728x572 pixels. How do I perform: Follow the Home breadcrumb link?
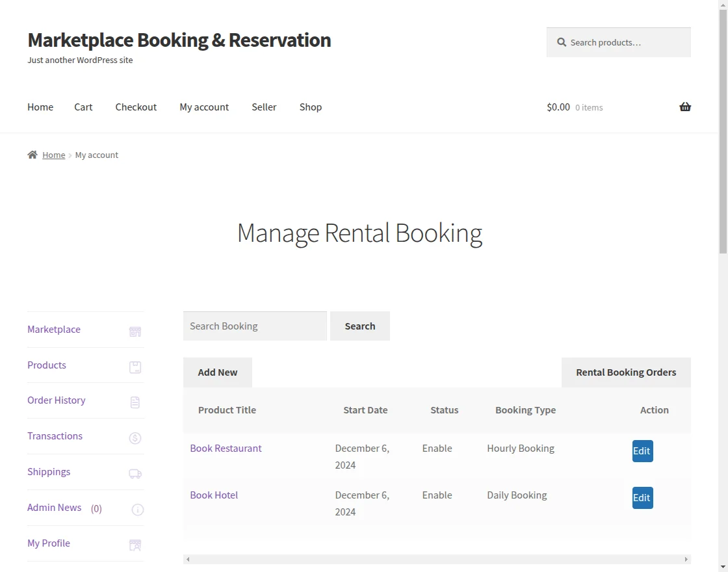click(54, 155)
